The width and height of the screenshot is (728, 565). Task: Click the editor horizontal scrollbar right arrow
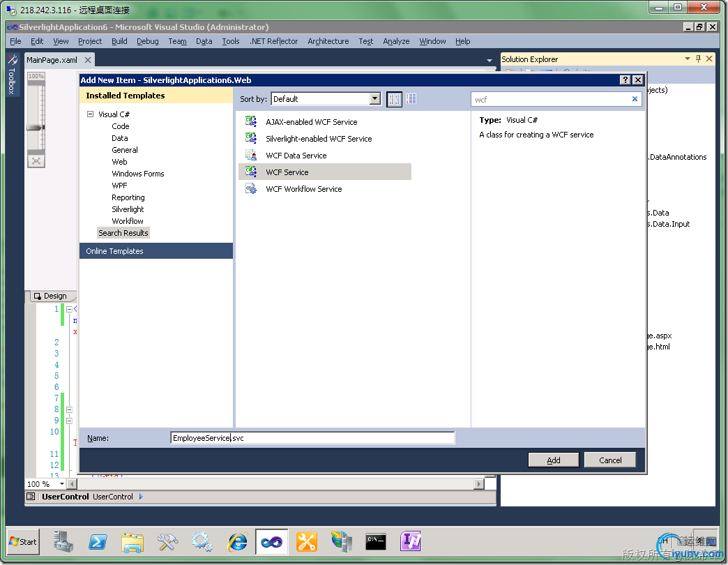[478, 484]
